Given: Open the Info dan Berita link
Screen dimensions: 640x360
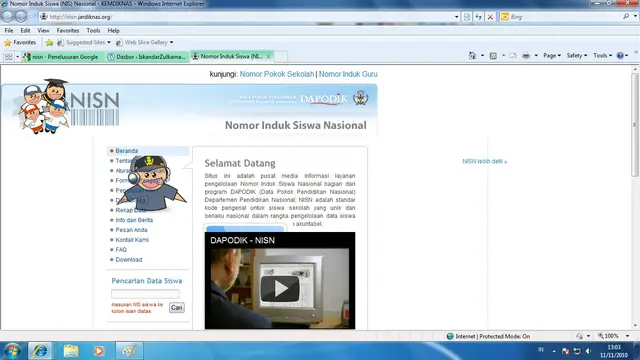Looking at the screenshot, I should click(134, 220).
